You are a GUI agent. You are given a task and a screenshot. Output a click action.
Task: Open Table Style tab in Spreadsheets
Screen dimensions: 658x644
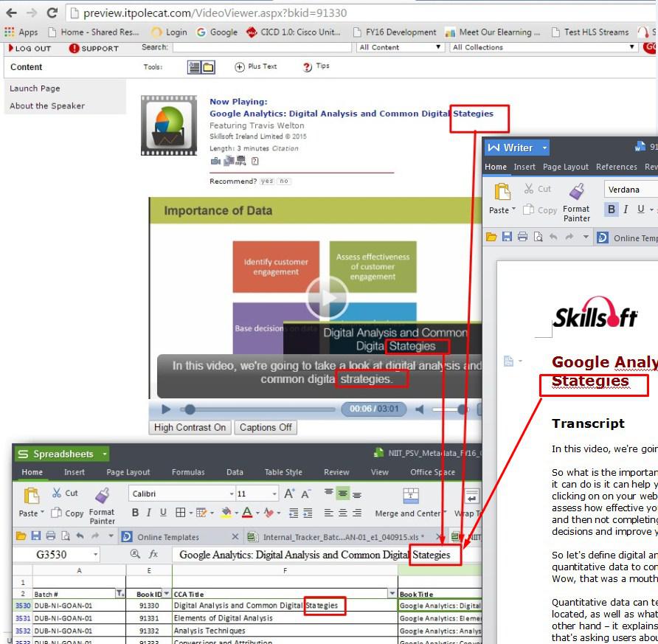click(283, 472)
